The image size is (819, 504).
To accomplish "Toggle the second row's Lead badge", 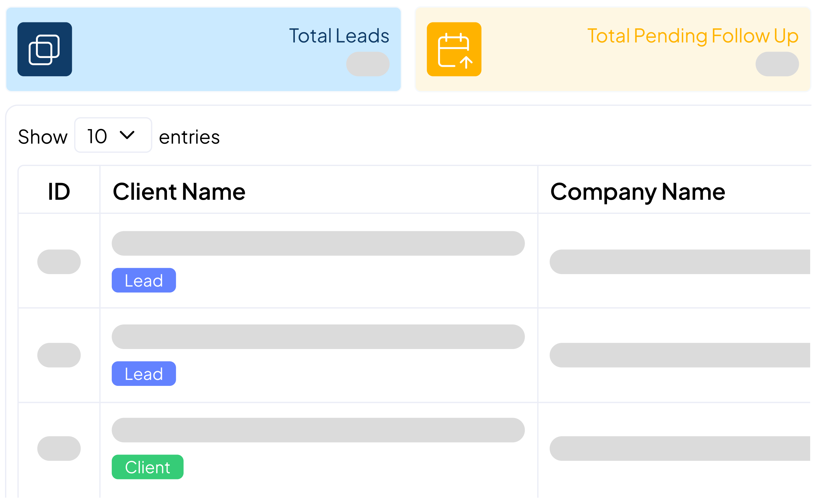I will pos(143,373).
